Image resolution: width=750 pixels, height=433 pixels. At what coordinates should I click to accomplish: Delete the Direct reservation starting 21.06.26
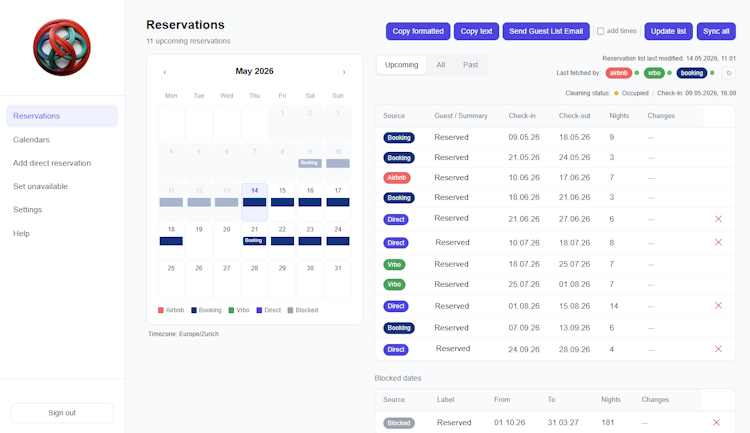(718, 219)
